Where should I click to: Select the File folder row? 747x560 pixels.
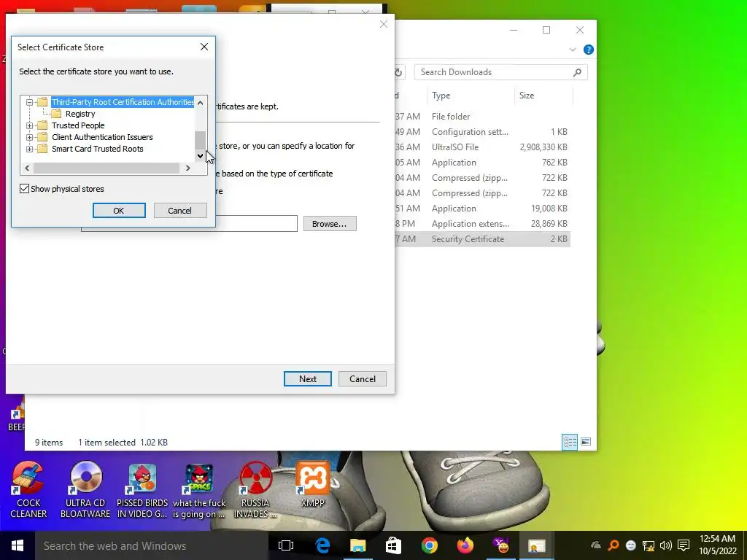pyautogui.click(x=482, y=117)
